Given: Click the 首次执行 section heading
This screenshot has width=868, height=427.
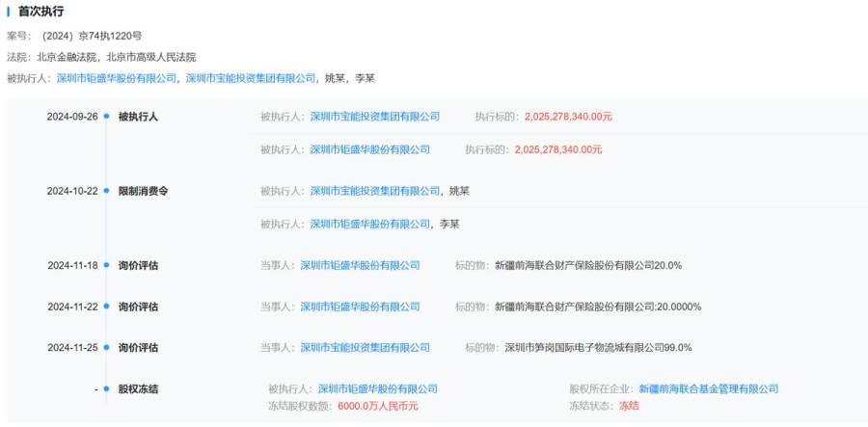Looking at the screenshot, I should click(x=41, y=12).
